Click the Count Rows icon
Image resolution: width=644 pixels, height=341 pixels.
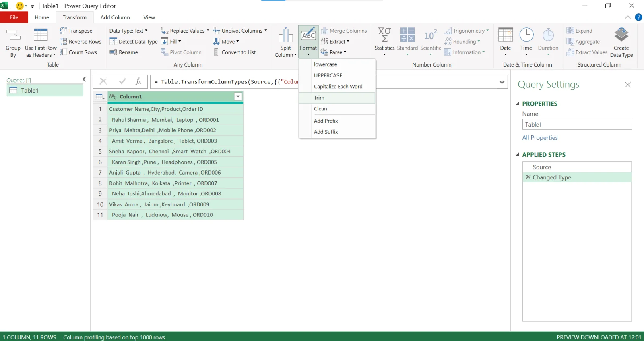pyautogui.click(x=63, y=52)
